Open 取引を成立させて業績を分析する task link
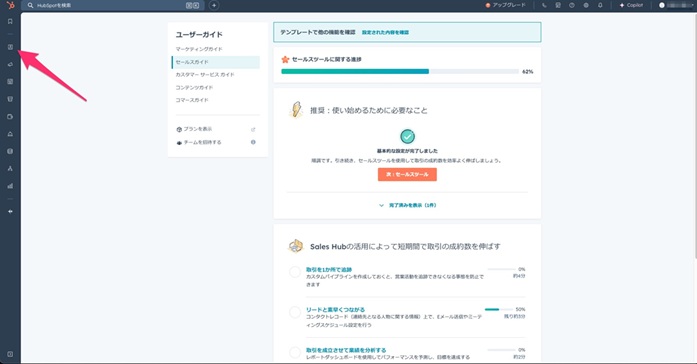Image resolution: width=697 pixels, height=364 pixels. (x=346, y=350)
